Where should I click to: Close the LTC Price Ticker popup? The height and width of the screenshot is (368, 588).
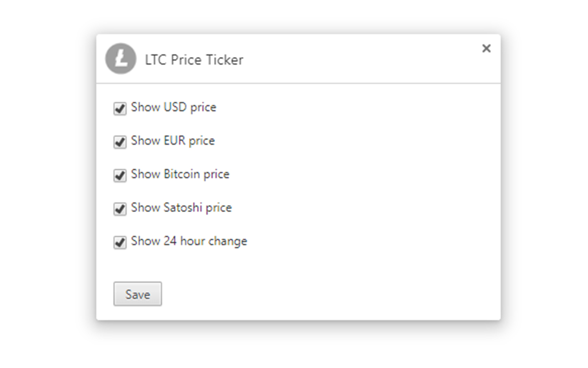pyautogui.click(x=486, y=48)
